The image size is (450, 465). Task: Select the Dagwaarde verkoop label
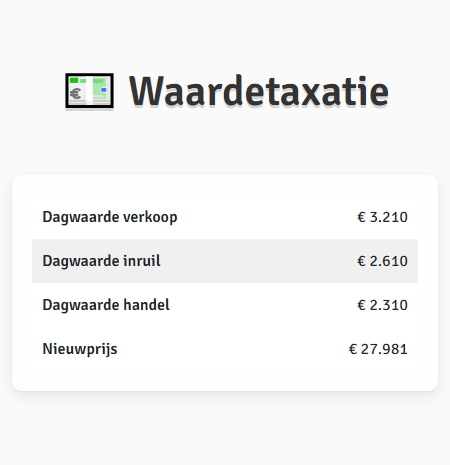coord(110,217)
